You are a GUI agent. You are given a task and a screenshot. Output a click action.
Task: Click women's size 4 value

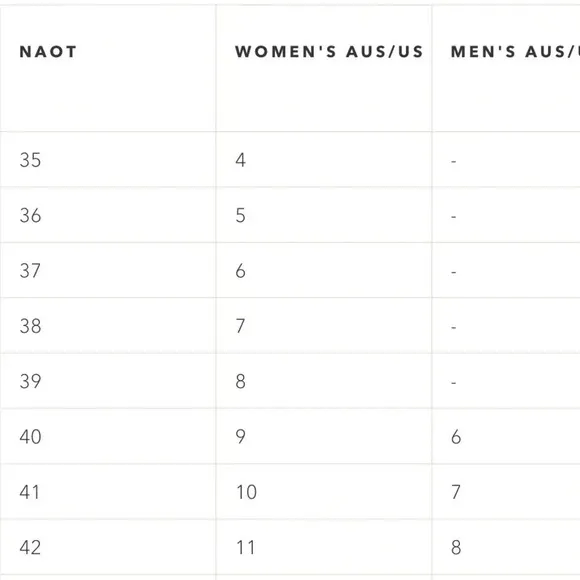pos(240,160)
